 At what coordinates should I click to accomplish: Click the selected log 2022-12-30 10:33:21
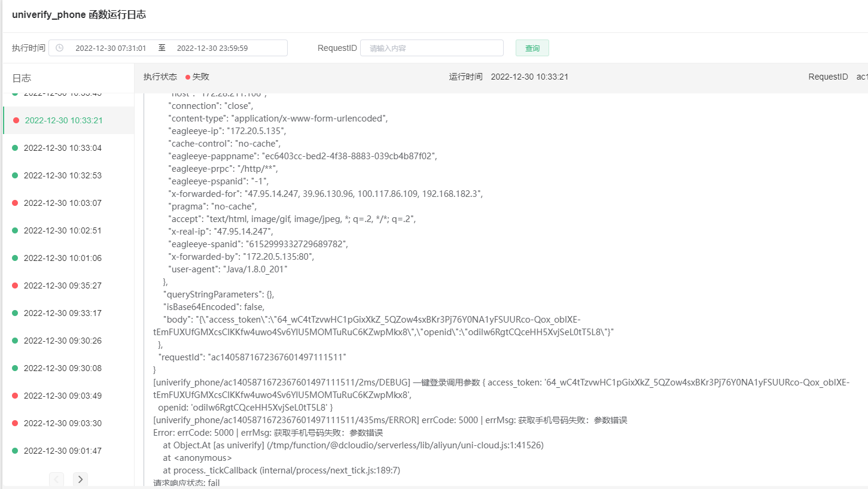(x=64, y=120)
